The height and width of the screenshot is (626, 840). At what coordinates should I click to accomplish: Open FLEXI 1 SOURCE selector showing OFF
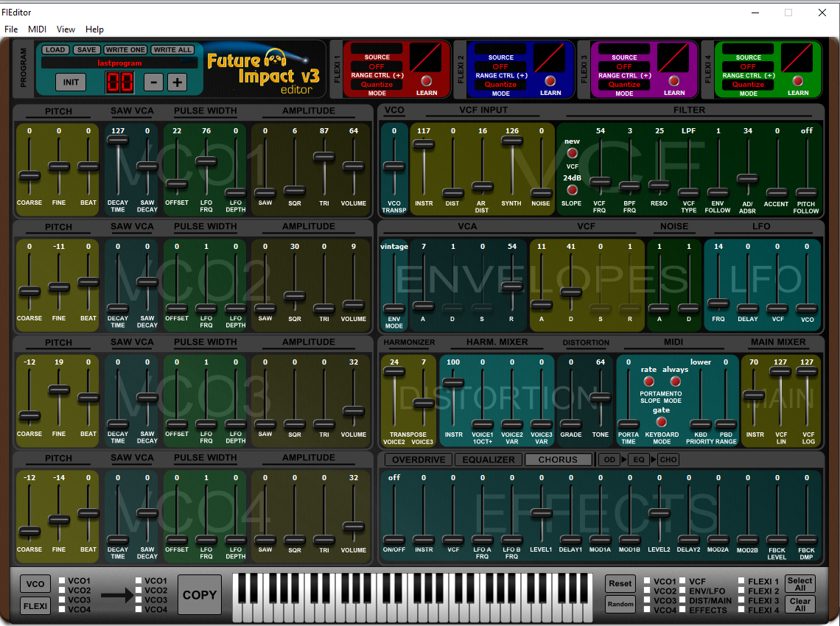point(377,66)
